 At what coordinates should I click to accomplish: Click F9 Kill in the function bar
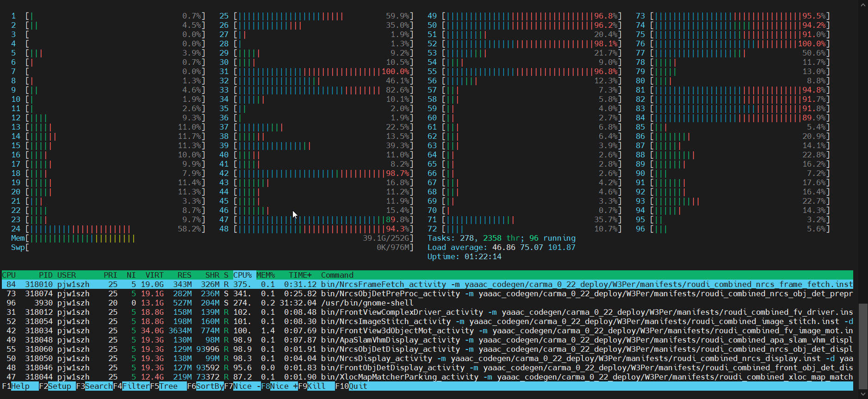tap(316, 386)
